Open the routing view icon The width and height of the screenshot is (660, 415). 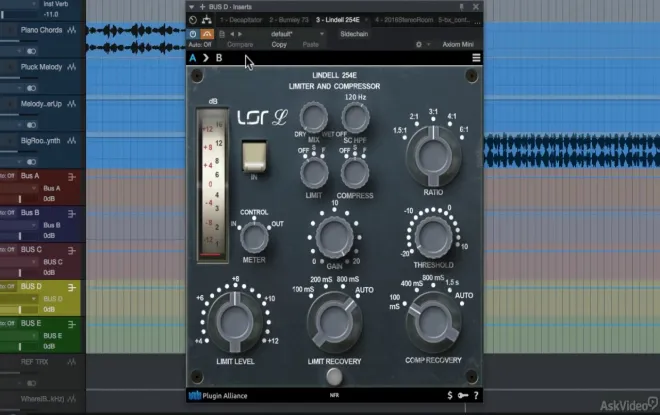pyautogui.click(x=207, y=20)
